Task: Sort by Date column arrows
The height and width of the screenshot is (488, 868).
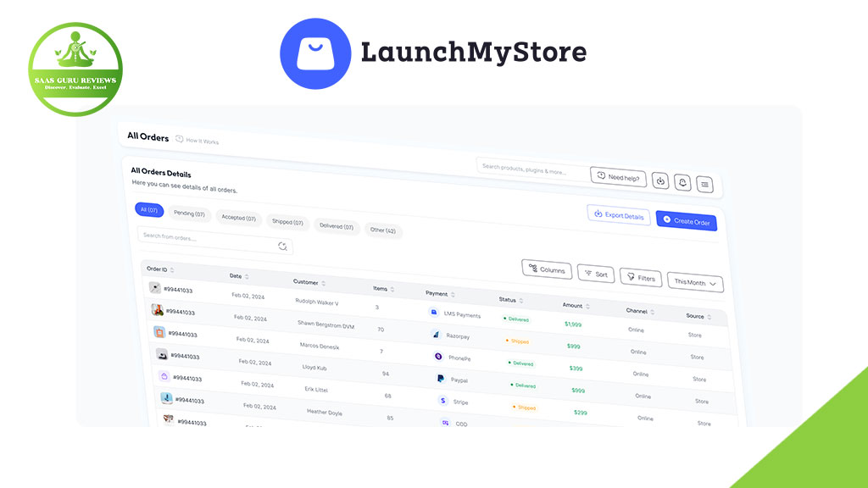Action: pos(247,277)
